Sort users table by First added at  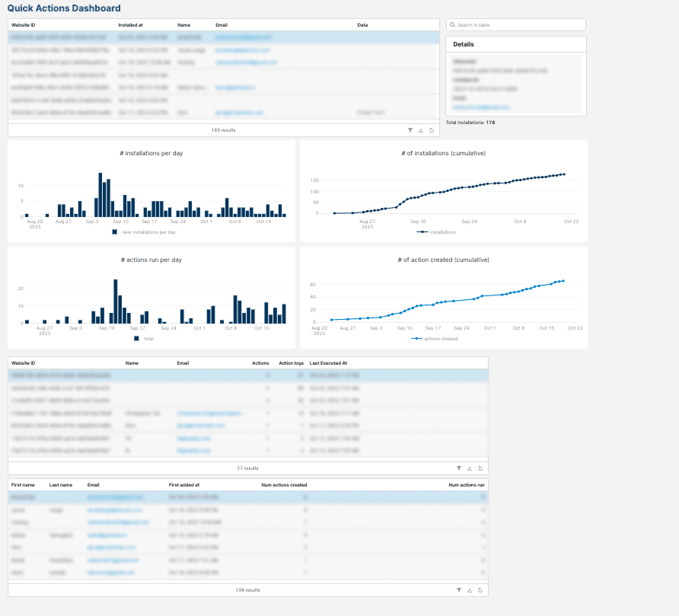click(184, 485)
